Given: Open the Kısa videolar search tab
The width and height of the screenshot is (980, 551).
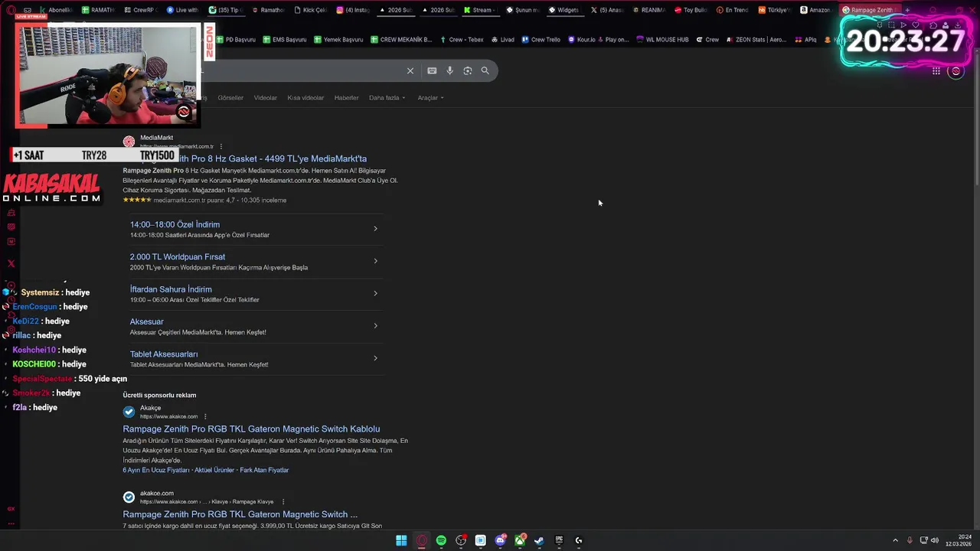Looking at the screenshot, I should 305,98.
